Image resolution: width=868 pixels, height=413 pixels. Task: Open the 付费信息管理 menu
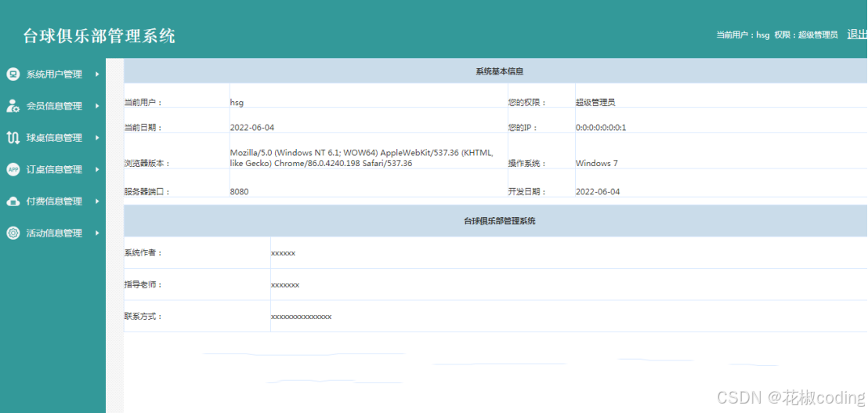click(x=52, y=201)
